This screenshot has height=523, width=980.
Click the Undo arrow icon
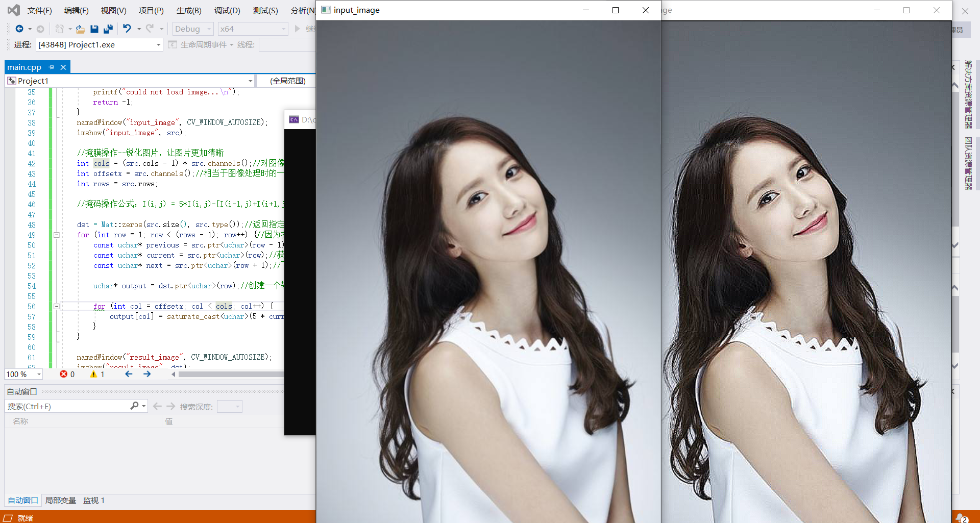(127, 29)
